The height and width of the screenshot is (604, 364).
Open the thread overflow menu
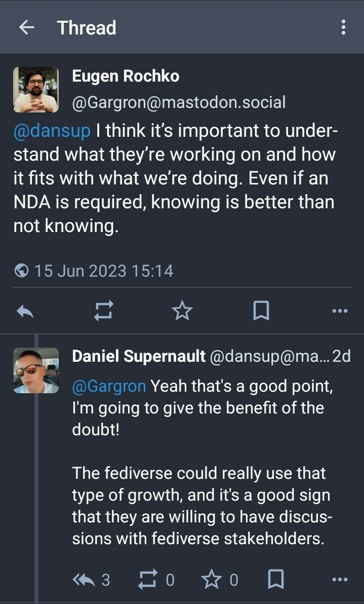(x=343, y=27)
